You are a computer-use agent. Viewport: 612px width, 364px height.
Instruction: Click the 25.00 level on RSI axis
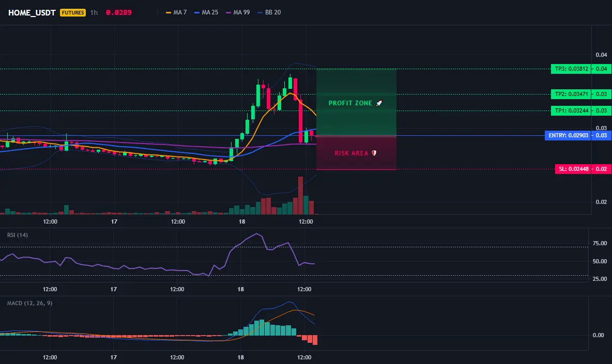[x=600, y=279]
